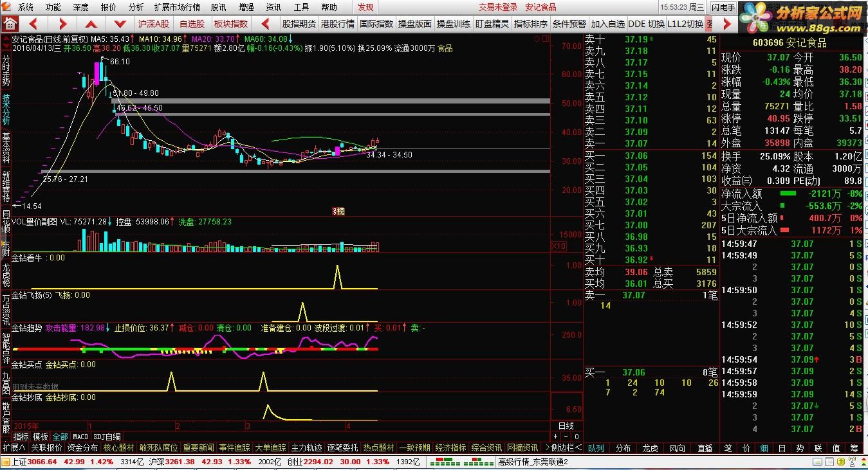The image size is (868, 470).
Task: Click the small icon left of the stock name
Action: [x=6, y=38]
